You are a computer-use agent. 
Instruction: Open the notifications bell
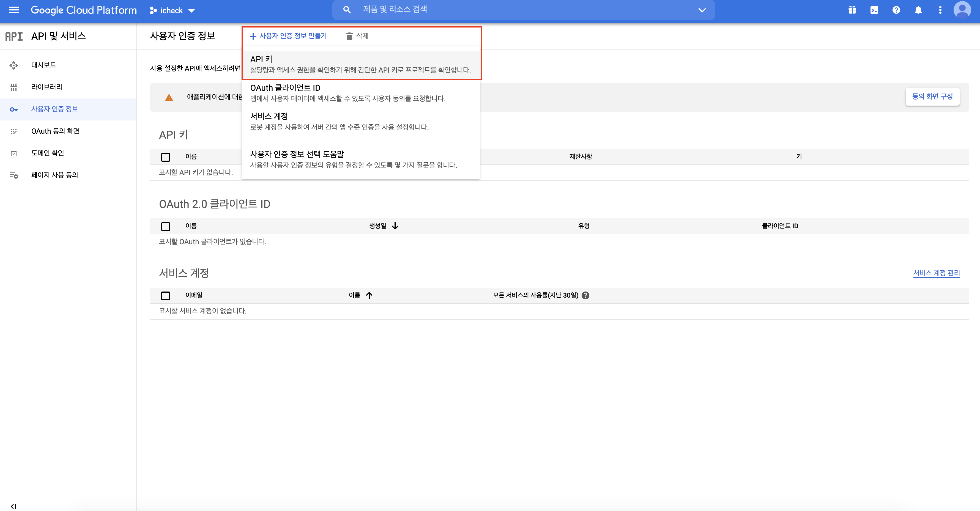pos(918,10)
